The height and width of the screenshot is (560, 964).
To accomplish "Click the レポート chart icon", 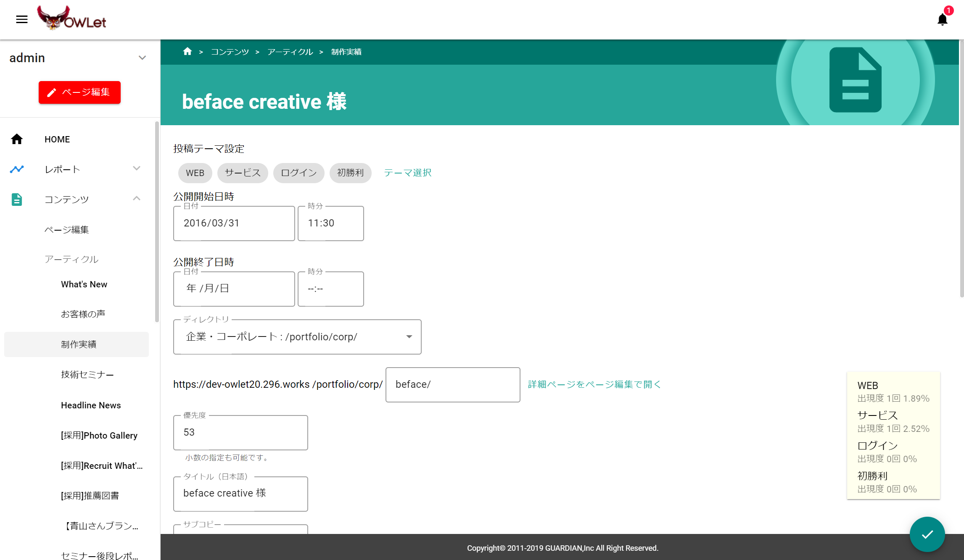I will click(17, 169).
